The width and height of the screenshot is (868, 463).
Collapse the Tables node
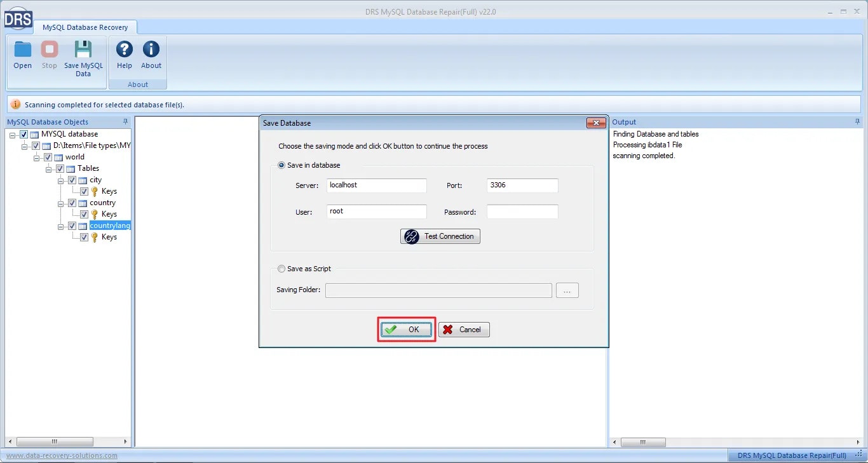coord(49,169)
